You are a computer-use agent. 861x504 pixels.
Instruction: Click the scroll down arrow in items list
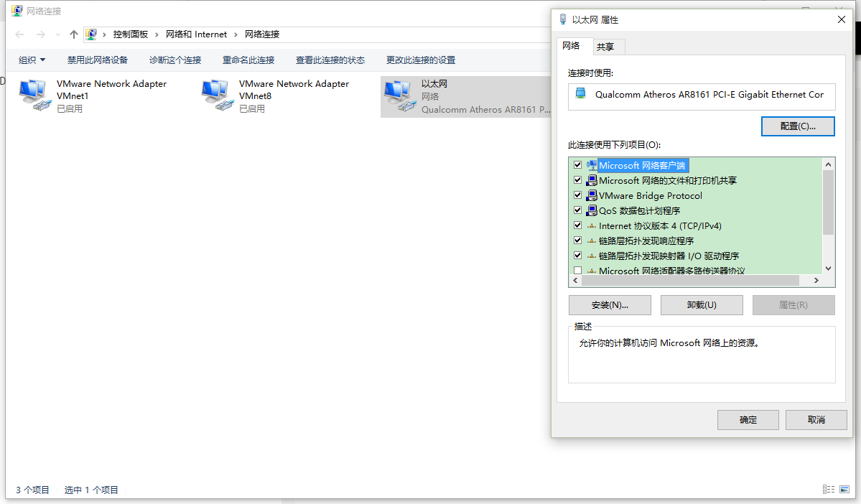point(828,269)
